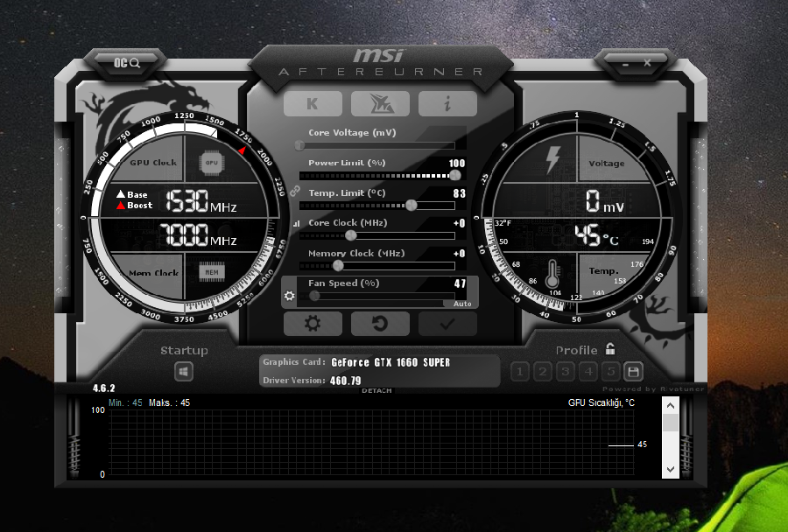Click the Fan Speed slider handle
The width and height of the screenshot is (788, 532).
[x=314, y=296]
